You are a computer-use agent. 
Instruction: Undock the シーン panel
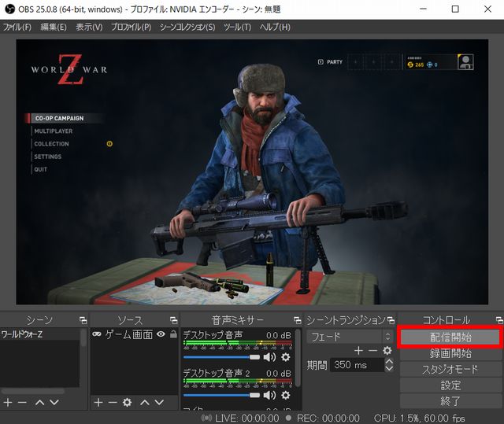tap(83, 320)
